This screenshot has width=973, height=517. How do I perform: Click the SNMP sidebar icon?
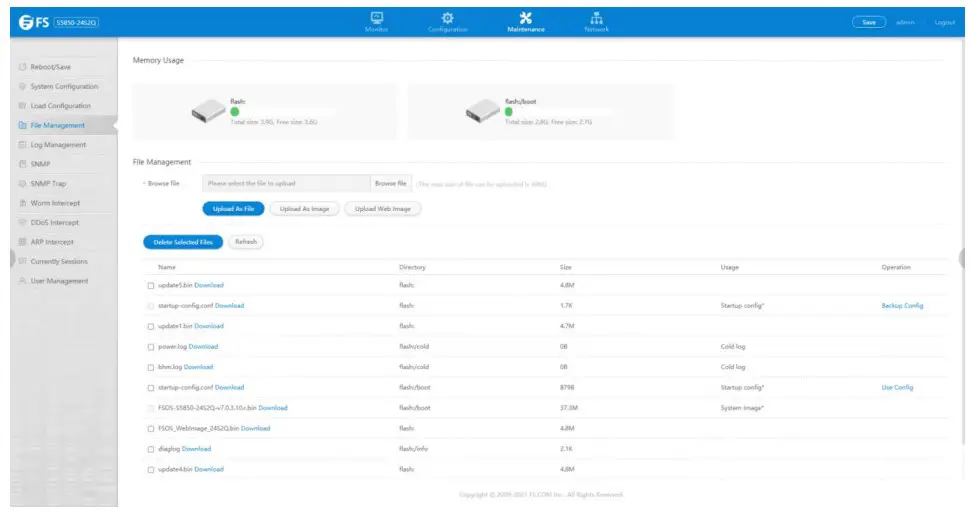pyautogui.click(x=22, y=164)
